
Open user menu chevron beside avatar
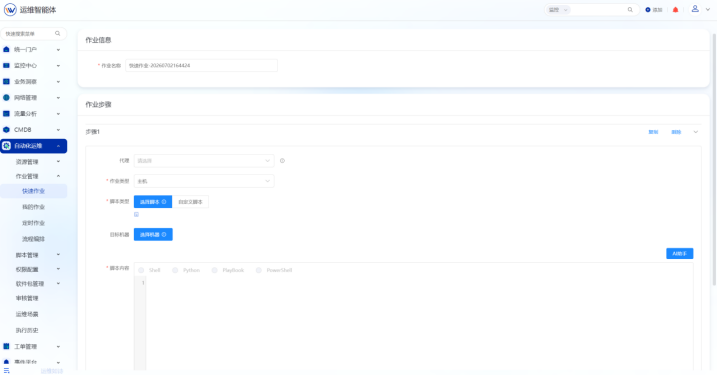[708, 9]
